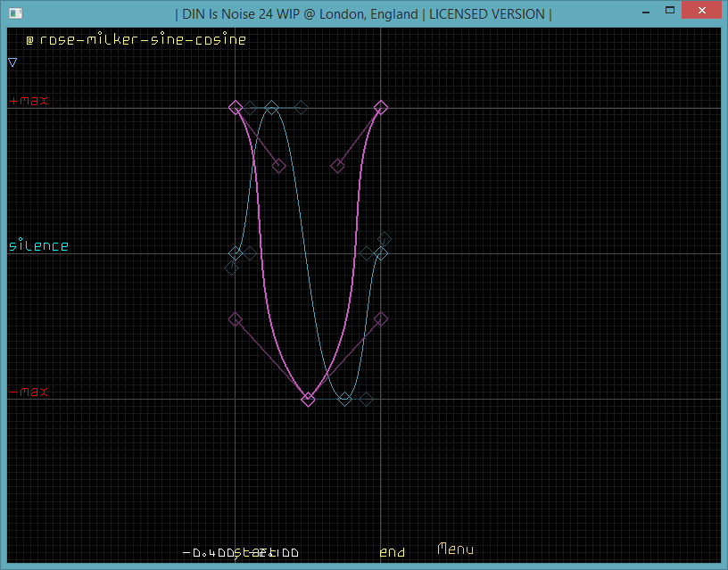Expand the blue triangle arrow at top left
728x570 pixels.
click(x=12, y=62)
